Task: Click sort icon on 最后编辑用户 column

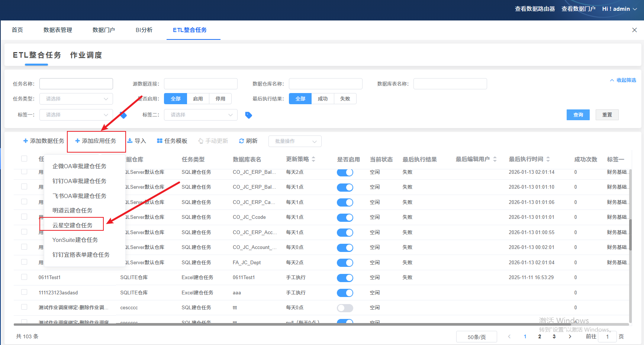Action: pos(495,159)
